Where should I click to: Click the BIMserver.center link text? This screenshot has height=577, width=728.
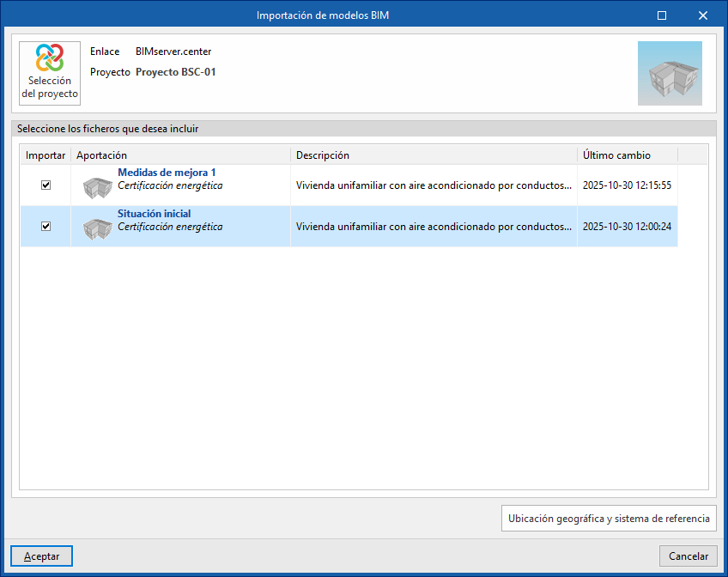click(x=173, y=52)
